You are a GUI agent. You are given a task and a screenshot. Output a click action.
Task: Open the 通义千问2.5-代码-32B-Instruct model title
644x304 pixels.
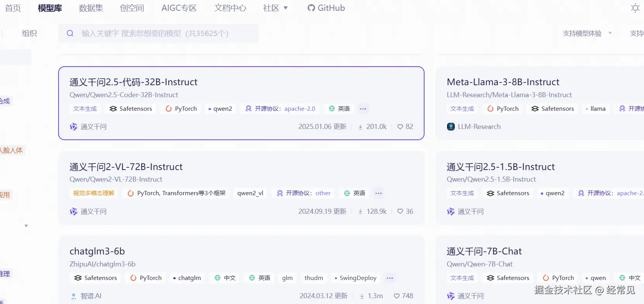click(x=133, y=82)
